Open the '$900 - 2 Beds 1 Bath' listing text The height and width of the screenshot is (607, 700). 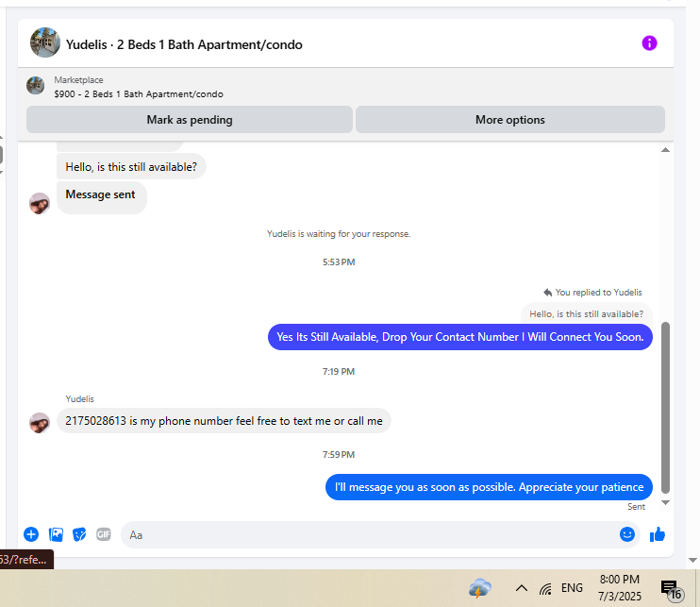pos(139,94)
